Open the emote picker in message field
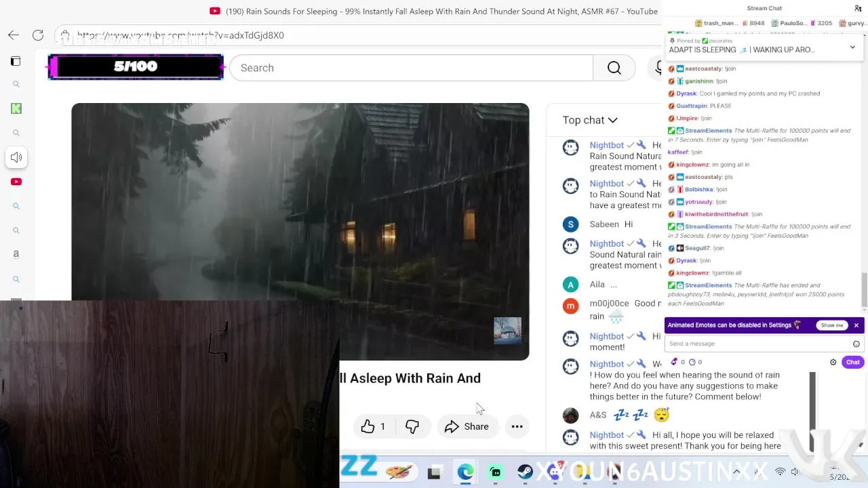Image resolution: width=868 pixels, height=488 pixels. [x=856, y=344]
